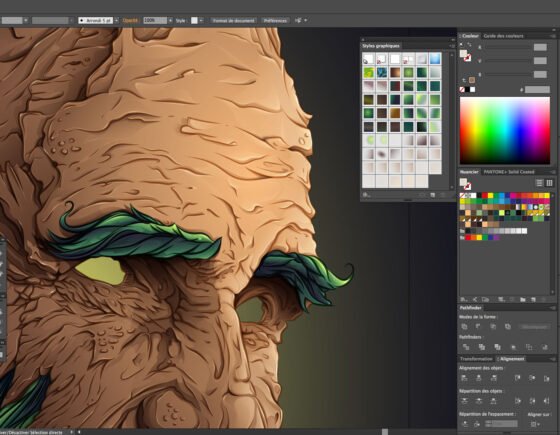Choose the None swatch in Couleur panel
This screenshot has height=435, width=560.
tap(462, 90)
